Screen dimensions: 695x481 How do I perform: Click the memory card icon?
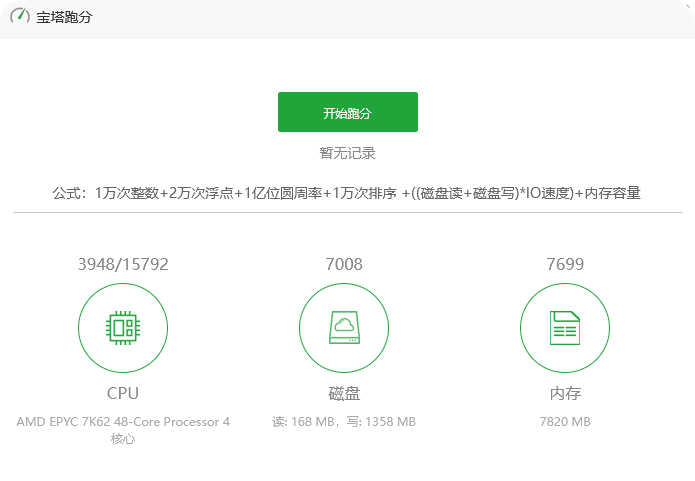tap(565, 327)
